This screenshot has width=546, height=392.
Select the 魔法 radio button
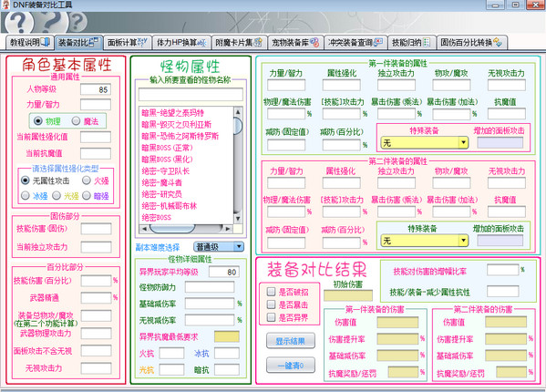pos(76,121)
